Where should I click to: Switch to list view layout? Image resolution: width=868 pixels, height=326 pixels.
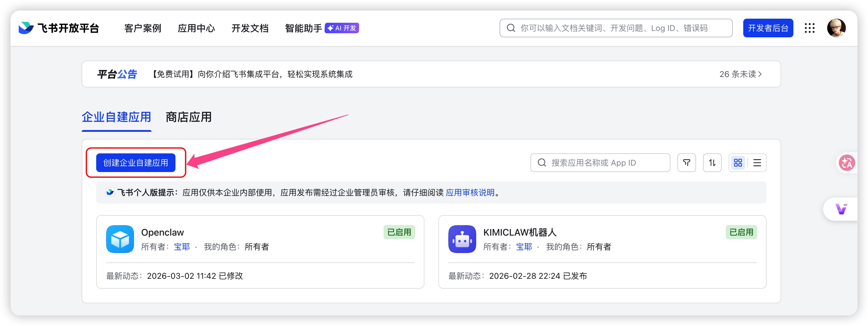(757, 163)
